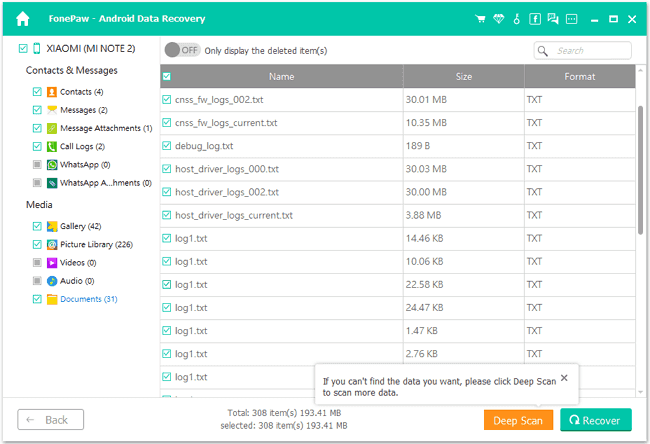The image size is (650, 444).
Task: Open the Gallery (42) category
Action: pos(80,226)
